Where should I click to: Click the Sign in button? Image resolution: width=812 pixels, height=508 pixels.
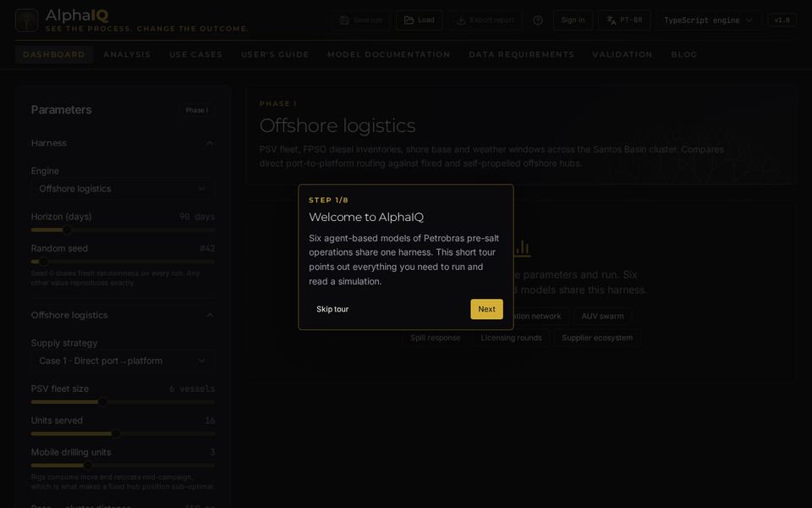click(x=573, y=20)
